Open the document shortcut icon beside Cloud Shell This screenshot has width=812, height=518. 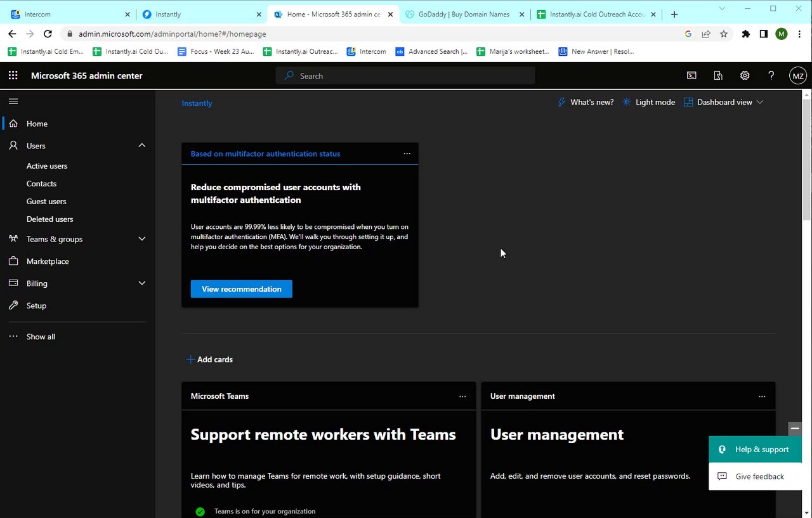point(718,75)
